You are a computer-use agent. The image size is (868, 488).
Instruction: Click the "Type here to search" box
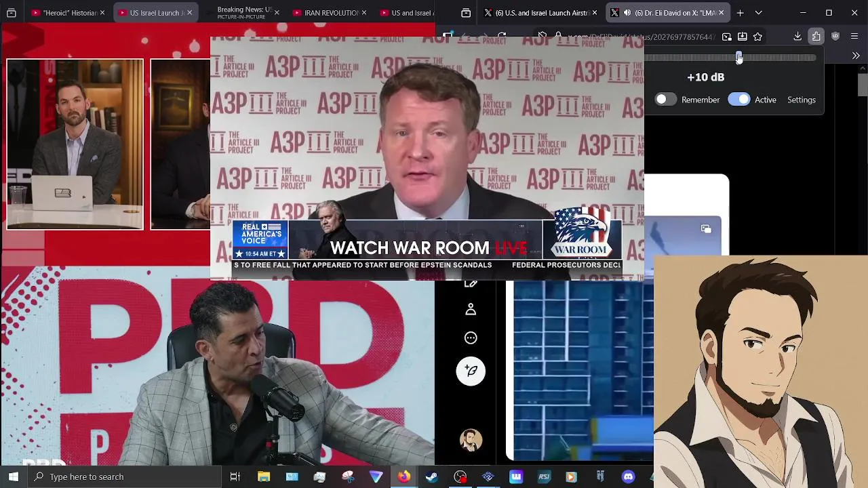[125, 476]
